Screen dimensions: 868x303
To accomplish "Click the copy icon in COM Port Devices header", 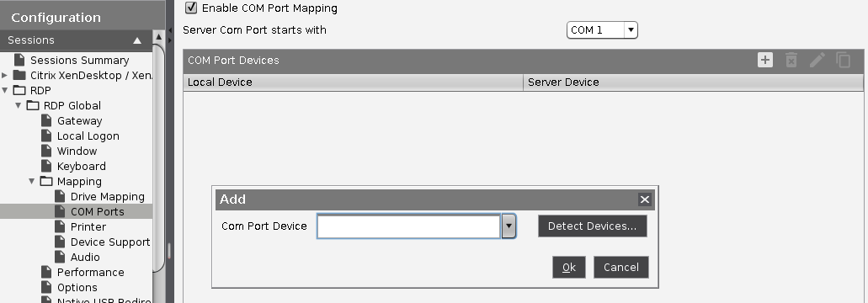I will [x=843, y=60].
